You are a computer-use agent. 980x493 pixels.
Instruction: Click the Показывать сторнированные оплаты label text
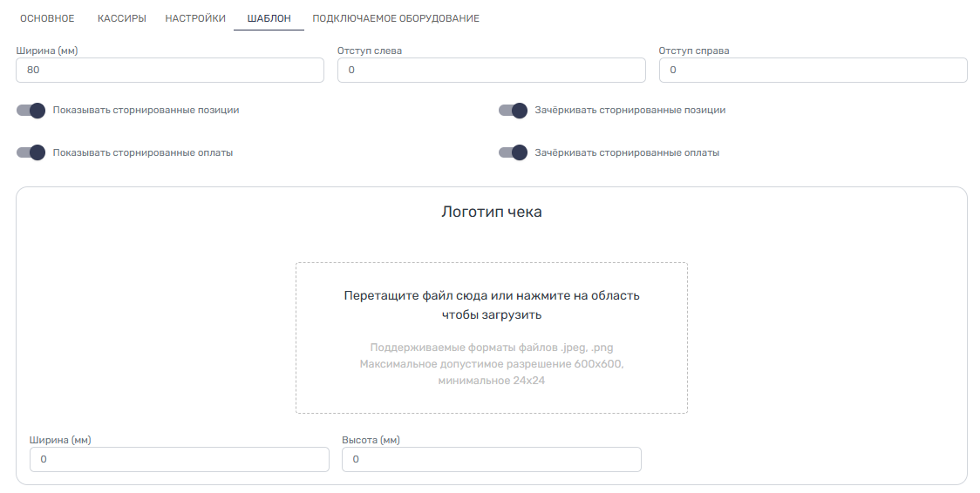click(x=142, y=152)
